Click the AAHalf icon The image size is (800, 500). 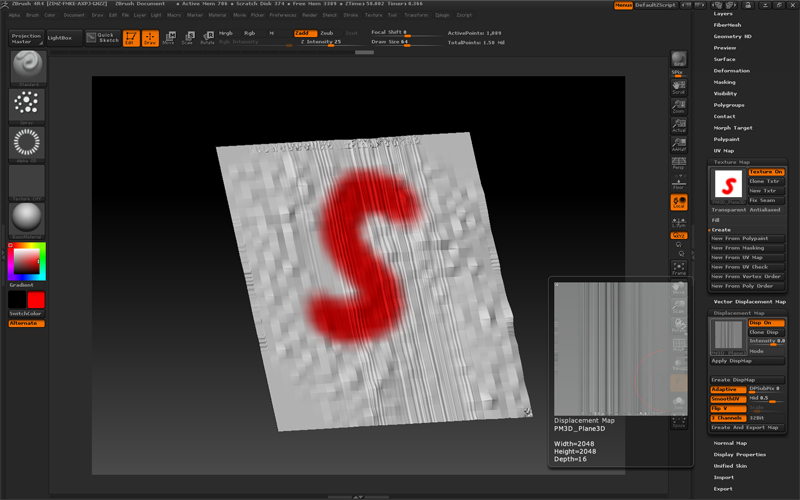click(679, 144)
